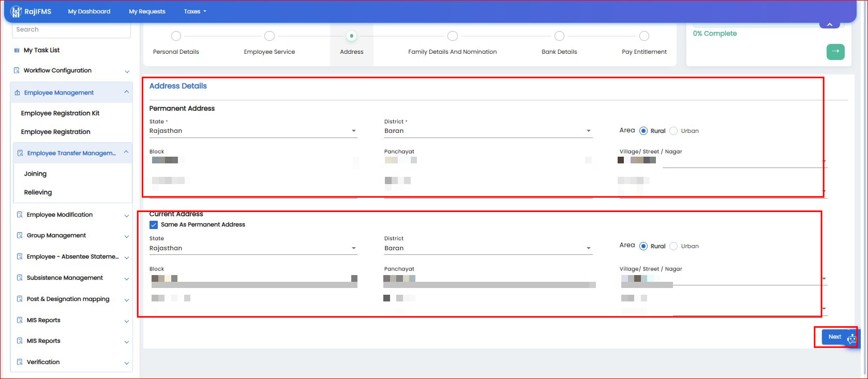Click the sidebar Search field
This screenshot has height=379, width=868.
[71, 30]
